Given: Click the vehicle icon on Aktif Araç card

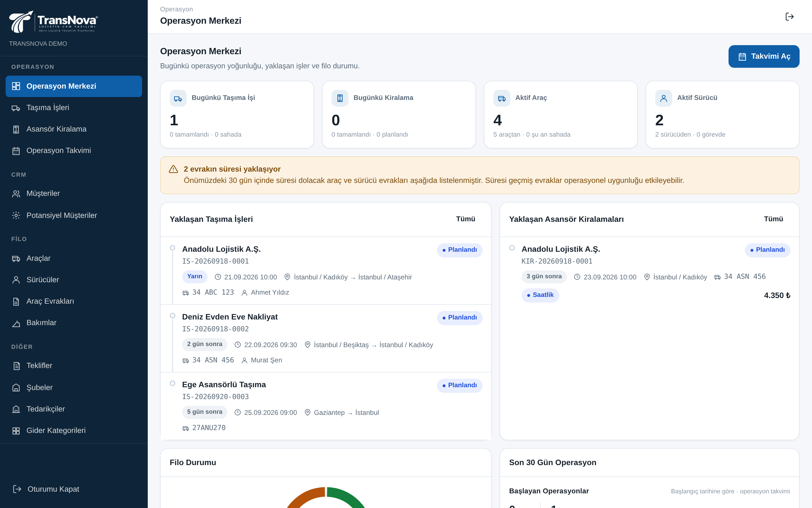Looking at the screenshot, I should click(502, 98).
